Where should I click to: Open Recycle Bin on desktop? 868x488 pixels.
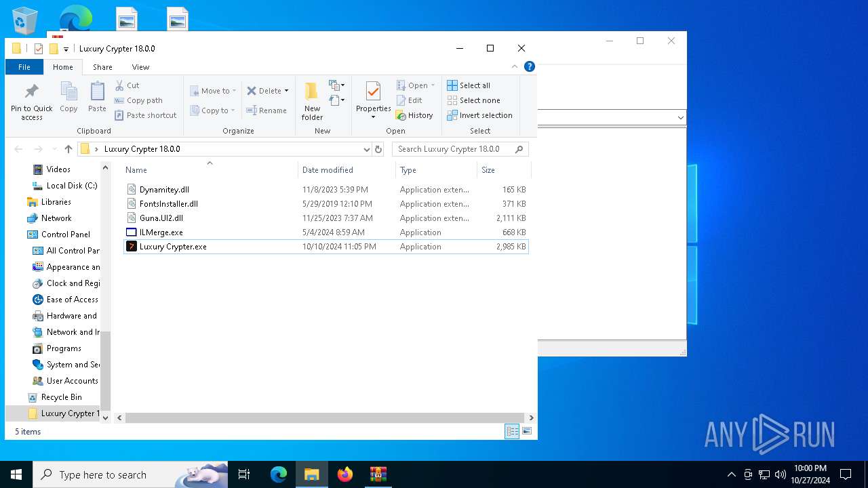[25, 20]
